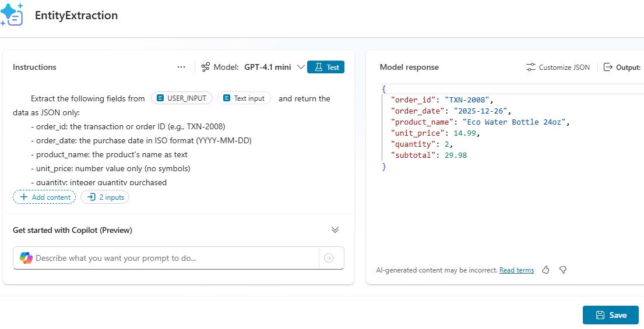Give thumbs up to model response

546,270
